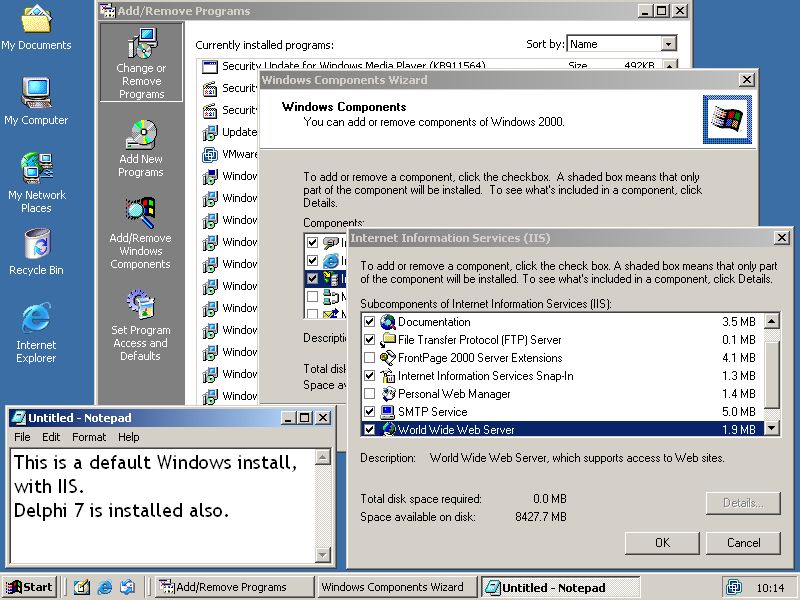Click the VMware Tools tray icon

[734, 588]
